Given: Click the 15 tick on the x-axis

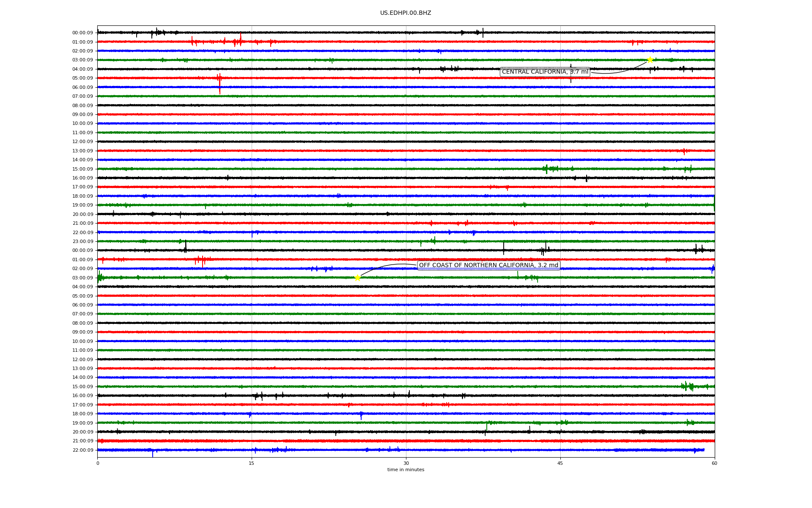Looking at the screenshot, I should tap(252, 463).
